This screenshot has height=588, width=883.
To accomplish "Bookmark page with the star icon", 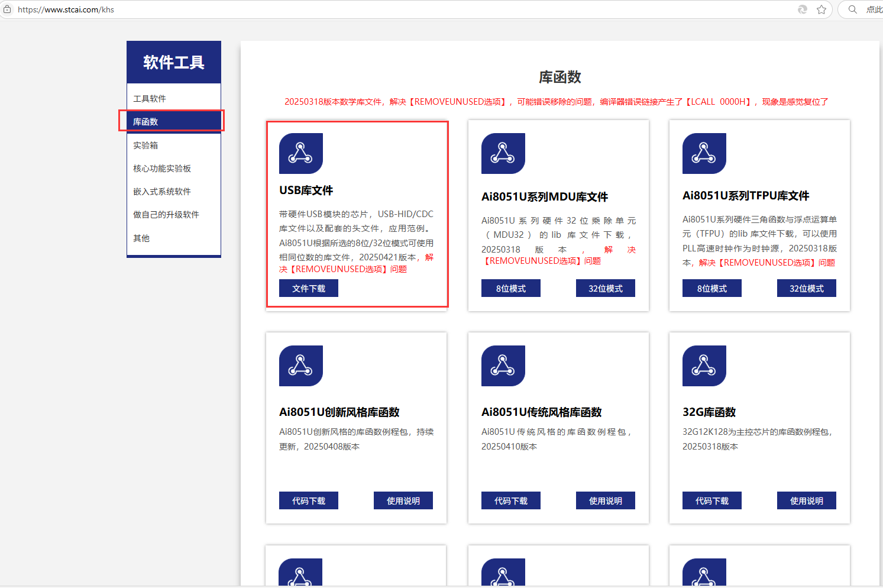I will [x=821, y=9].
